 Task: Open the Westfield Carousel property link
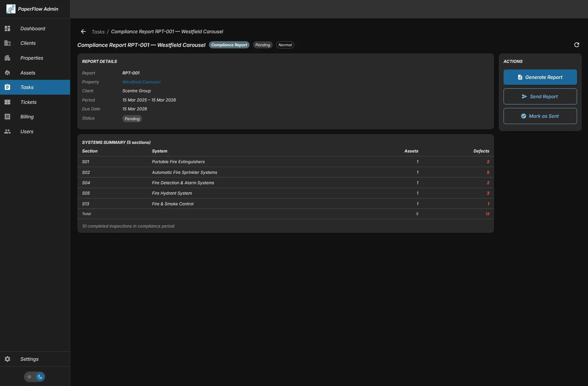coord(141,82)
